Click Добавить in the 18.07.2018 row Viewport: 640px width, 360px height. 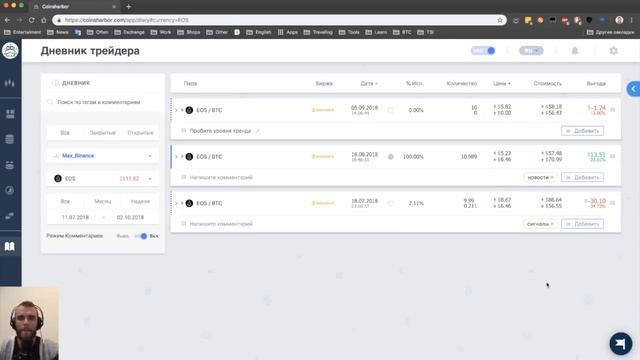point(582,224)
